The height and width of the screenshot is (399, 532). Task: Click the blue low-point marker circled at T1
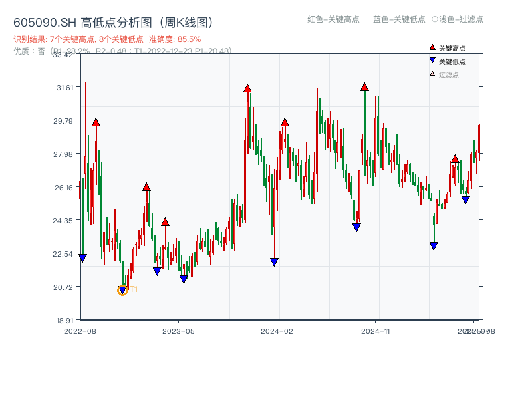click(122, 290)
